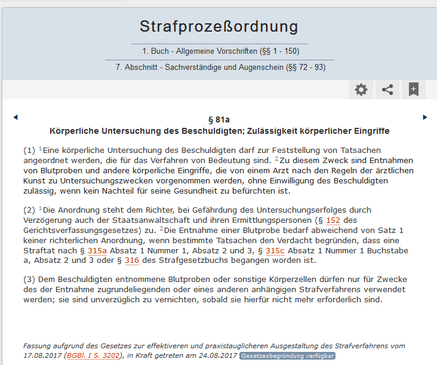
Task: Click the Körperliche Untersuchung des Beschuldigten heading
Action: 219,131
